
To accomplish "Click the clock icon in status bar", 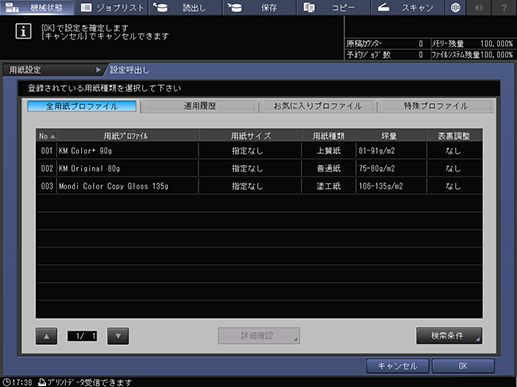I will [x=7, y=382].
